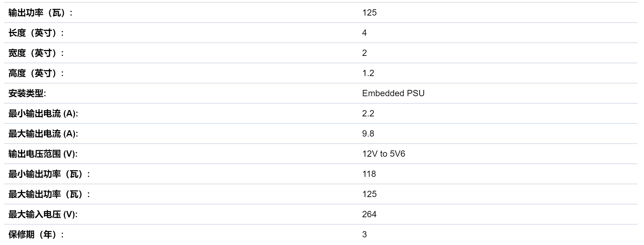This screenshot has height=245, width=644.
Task: Click the 125 output power value
Action: [x=369, y=13]
